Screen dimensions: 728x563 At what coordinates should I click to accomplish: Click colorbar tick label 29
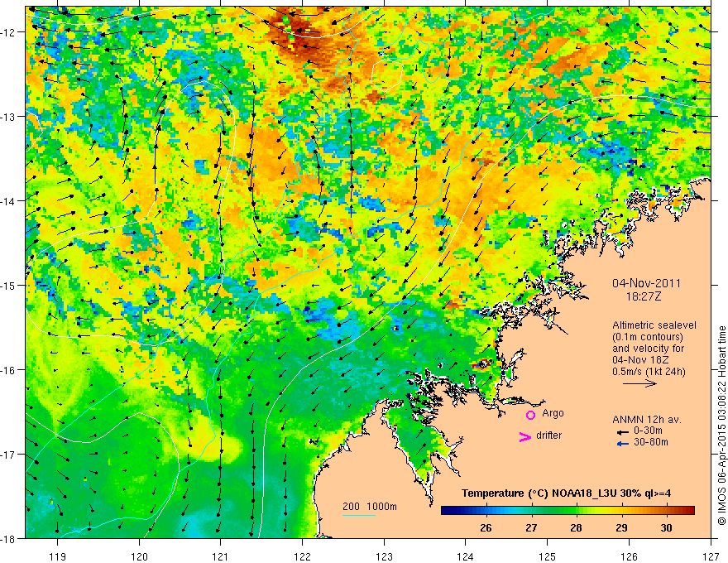(621, 528)
